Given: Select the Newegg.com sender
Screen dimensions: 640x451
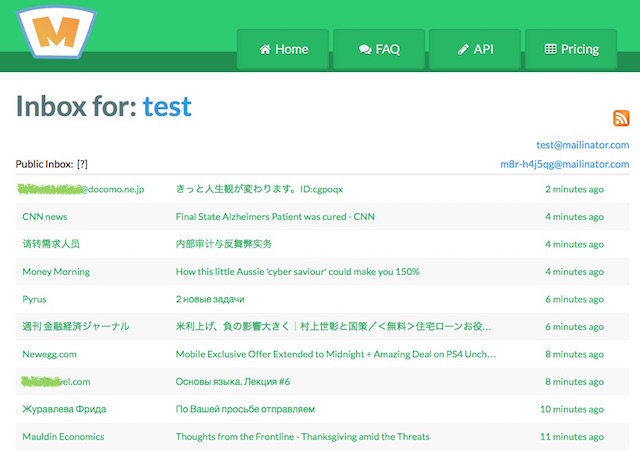Looking at the screenshot, I should point(49,354).
